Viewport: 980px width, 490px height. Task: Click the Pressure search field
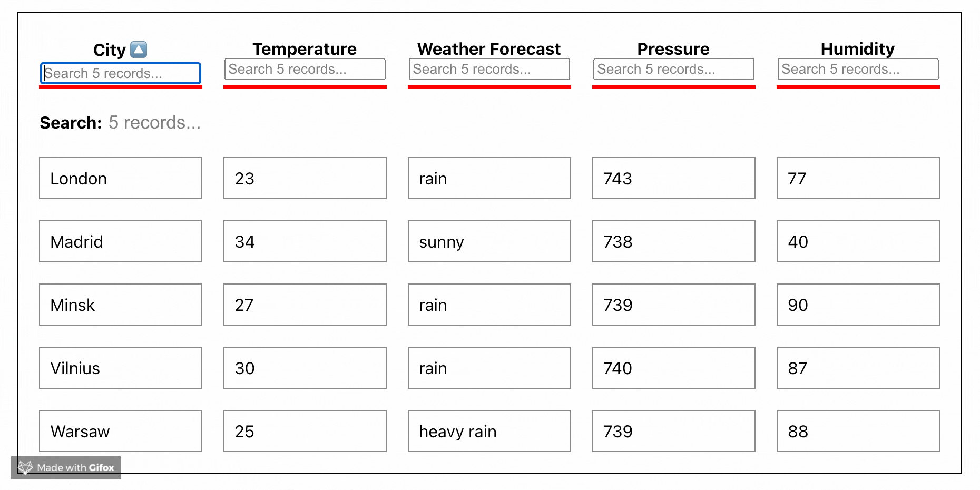tap(673, 69)
